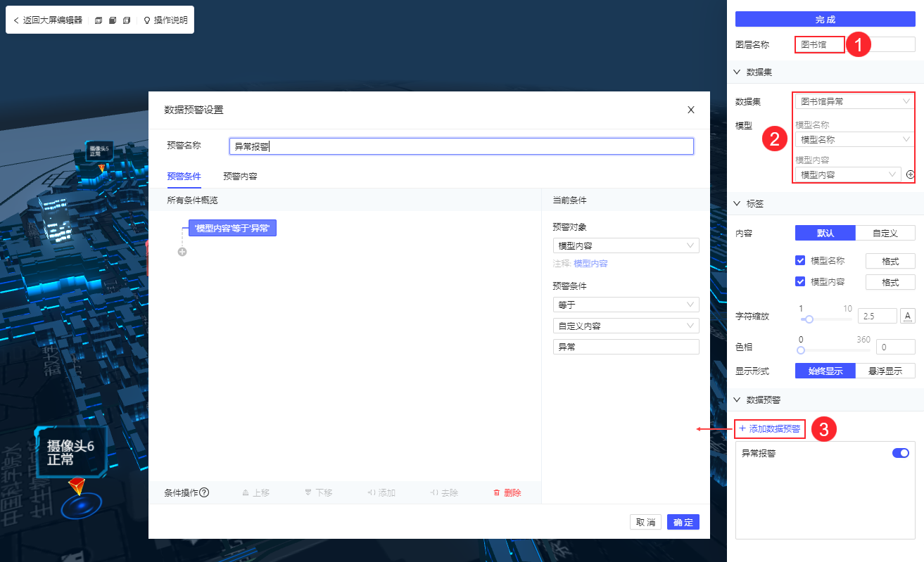Viewport: 924px width, 562px height.
Task: Select the 异常报警 alert list entry
Action: click(x=759, y=454)
